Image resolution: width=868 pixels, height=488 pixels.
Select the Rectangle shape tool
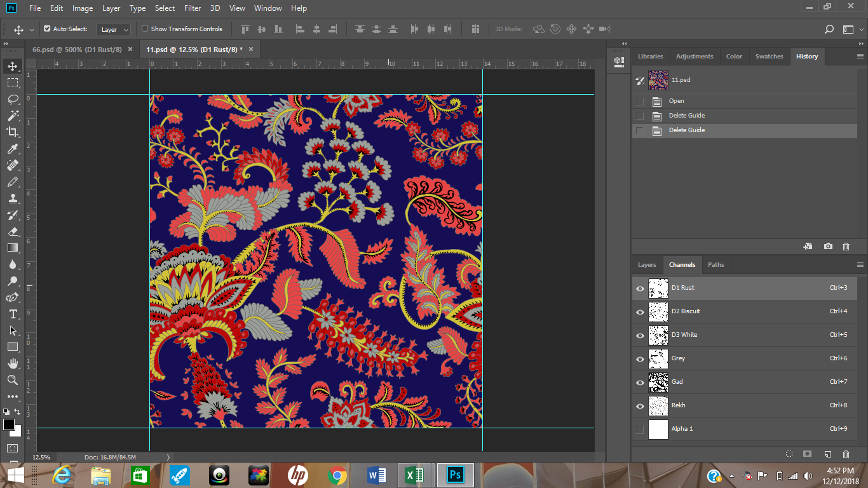pos(12,347)
